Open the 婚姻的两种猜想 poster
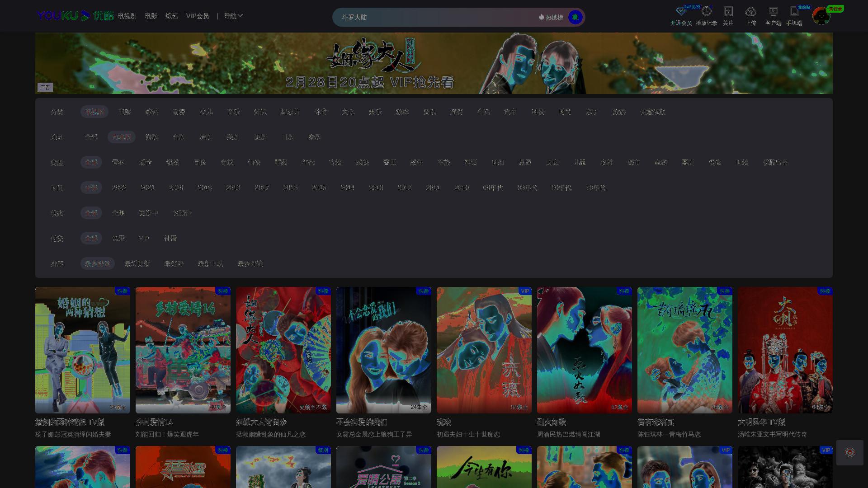Screen dimensions: 868x488 coord(83,350)
